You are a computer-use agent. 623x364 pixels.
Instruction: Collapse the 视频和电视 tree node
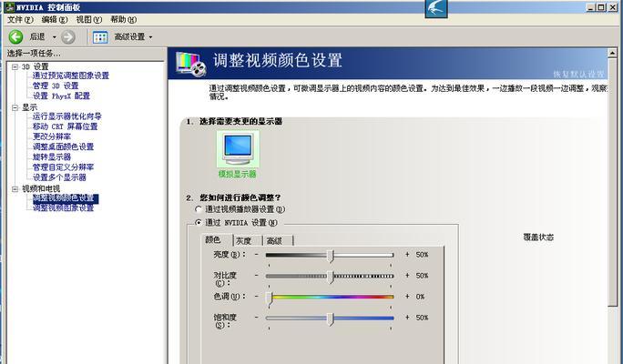pyautogui.click(x=15, y=189)
